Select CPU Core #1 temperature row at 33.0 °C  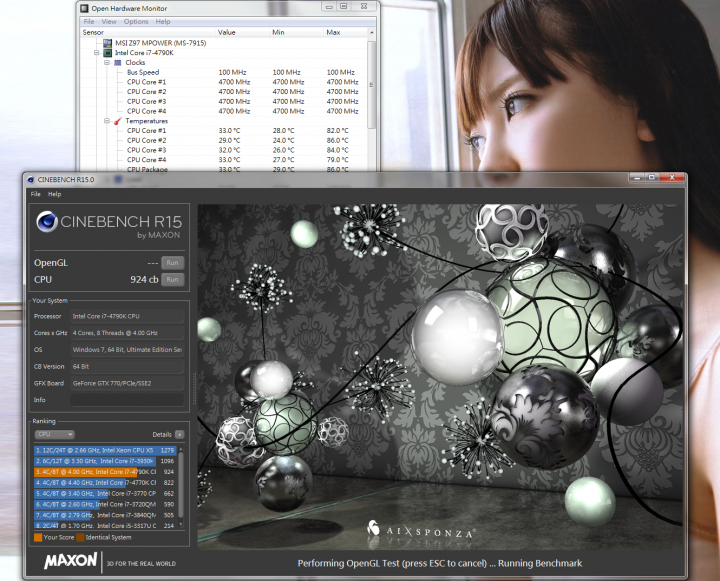point(224,130)
